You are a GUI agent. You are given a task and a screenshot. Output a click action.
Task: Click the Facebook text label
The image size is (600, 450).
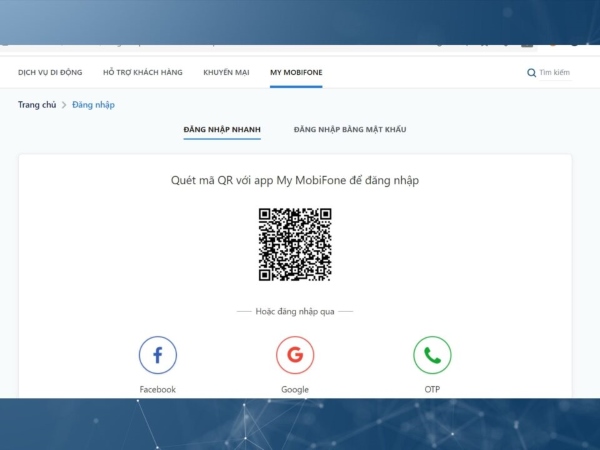pyautogui.click(x=157, y=389)
